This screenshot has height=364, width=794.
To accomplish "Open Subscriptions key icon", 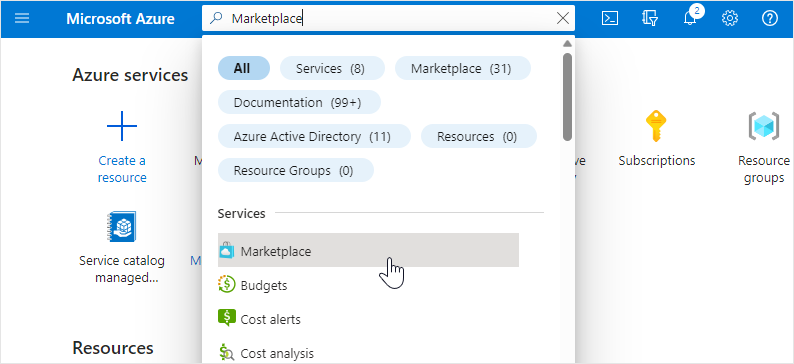I will pos(656,126).
